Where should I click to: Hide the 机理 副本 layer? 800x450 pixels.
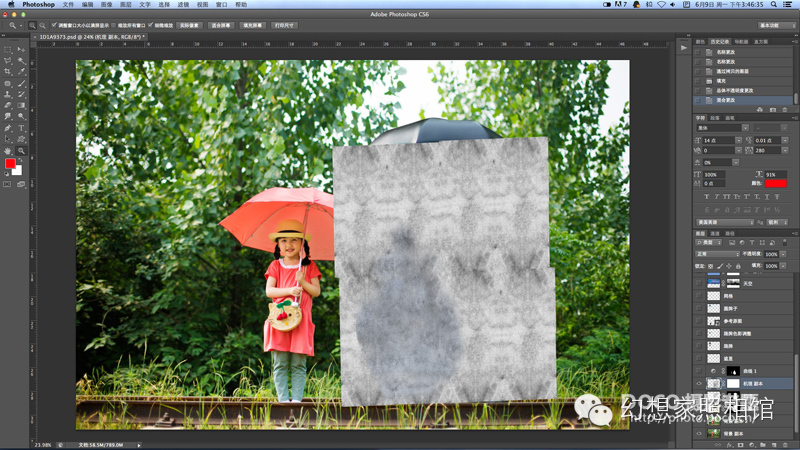pos(699,384)
